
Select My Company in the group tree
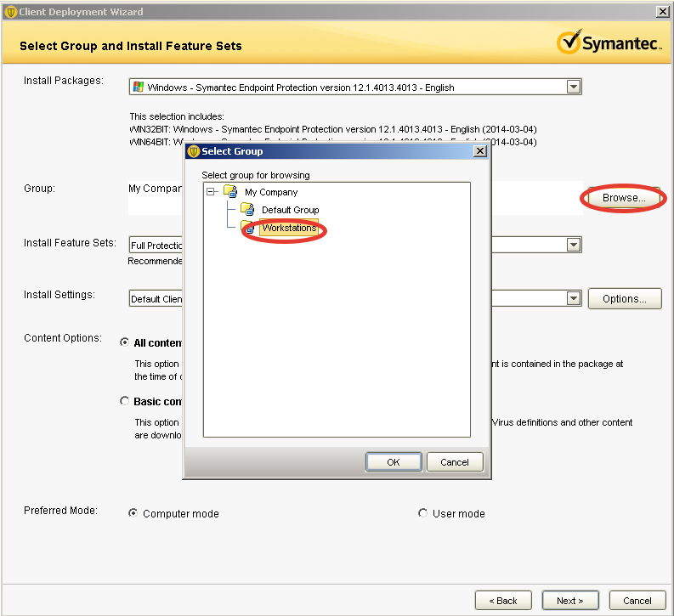[271, 192]
